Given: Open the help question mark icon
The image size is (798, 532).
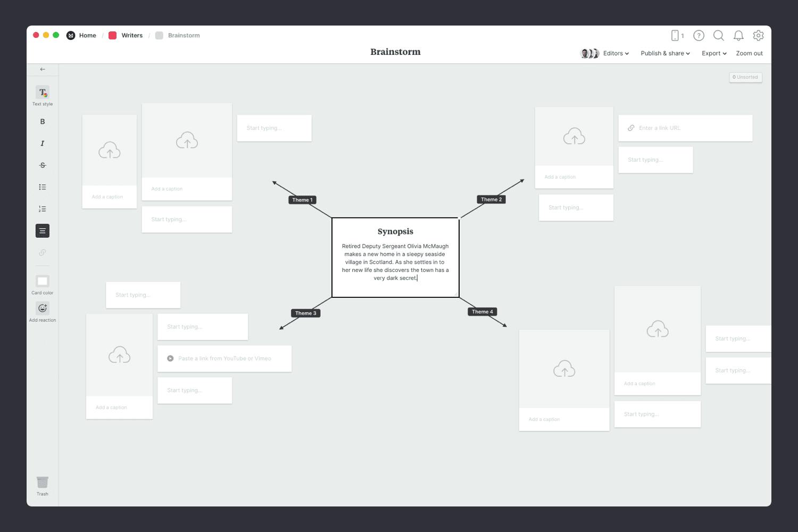Looking at the screenshot, I should pos(699,36).
